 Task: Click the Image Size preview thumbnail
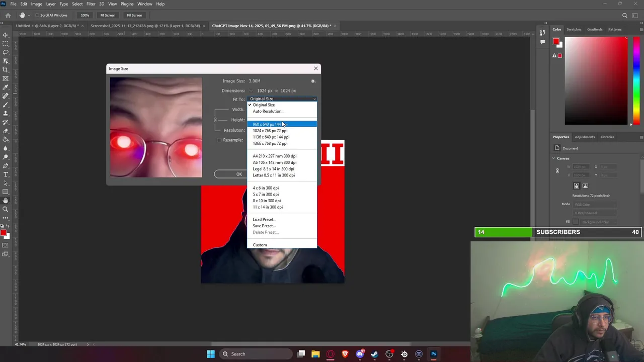pyautogui.click(x=156, y=127)
